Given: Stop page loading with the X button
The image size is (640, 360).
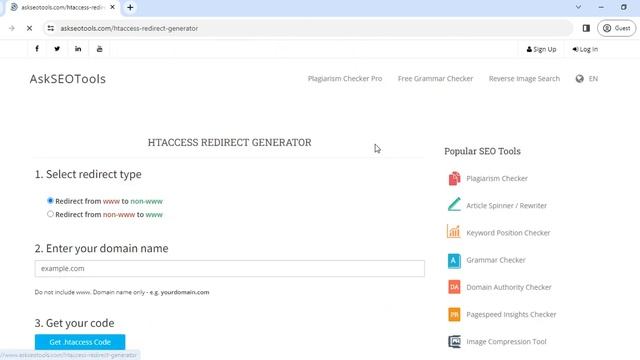Looking at the screenshot, I should coord(29,28).
